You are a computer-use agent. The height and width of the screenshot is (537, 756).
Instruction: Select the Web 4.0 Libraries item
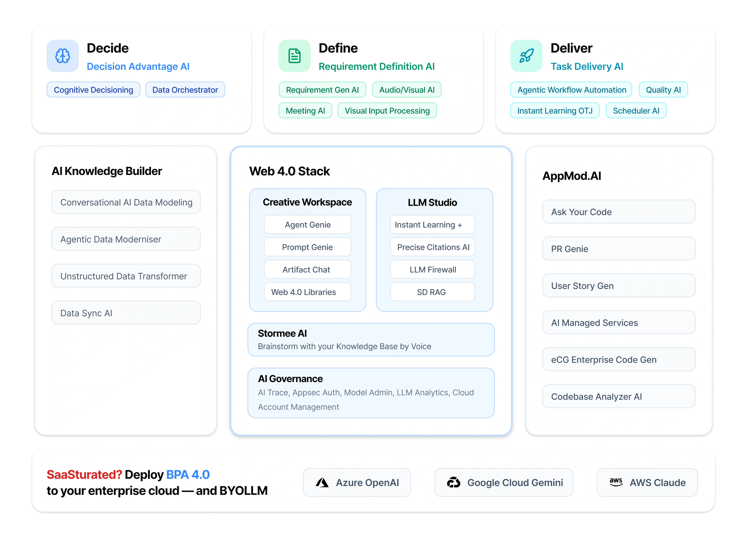tap(308, 292)
